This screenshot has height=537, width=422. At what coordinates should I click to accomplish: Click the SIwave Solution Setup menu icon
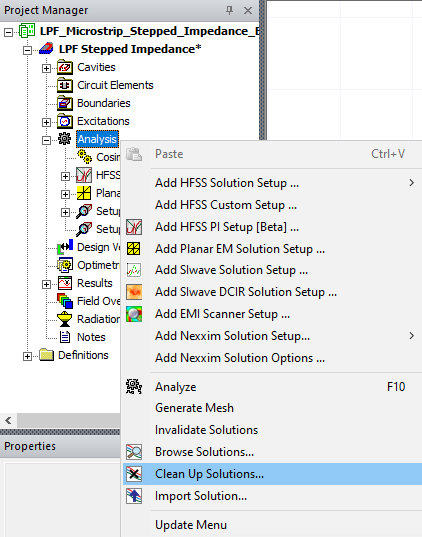(134, 270)
